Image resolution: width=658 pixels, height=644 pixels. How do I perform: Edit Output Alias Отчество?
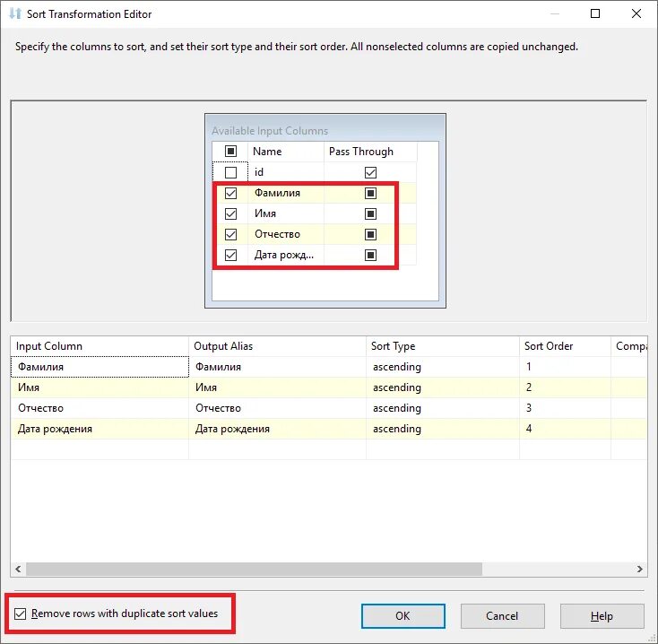point(277,408)
